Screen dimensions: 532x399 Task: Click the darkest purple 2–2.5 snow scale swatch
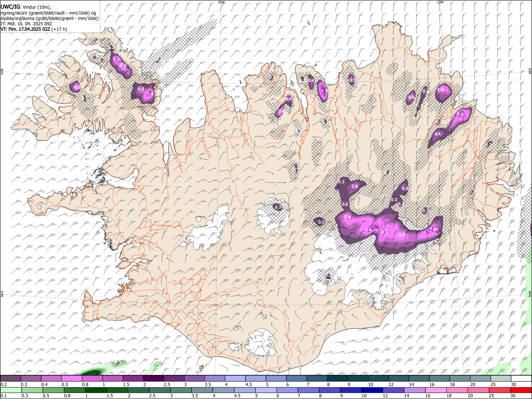click(x=153, y=379)
